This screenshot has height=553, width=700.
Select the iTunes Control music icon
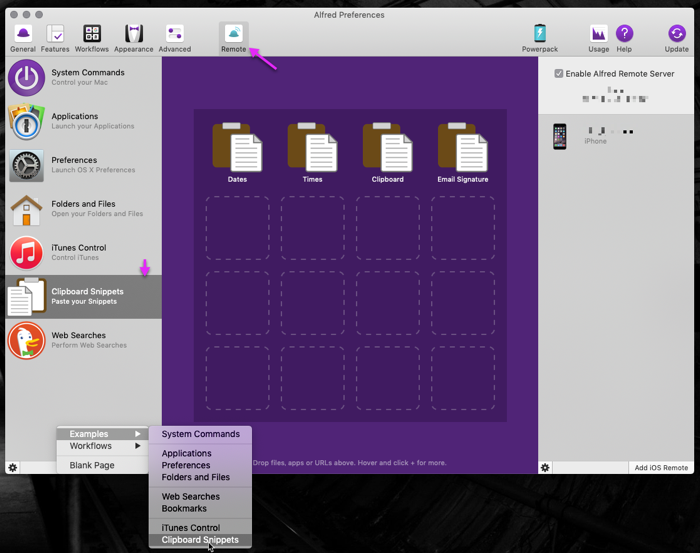[x=26, y=253]
